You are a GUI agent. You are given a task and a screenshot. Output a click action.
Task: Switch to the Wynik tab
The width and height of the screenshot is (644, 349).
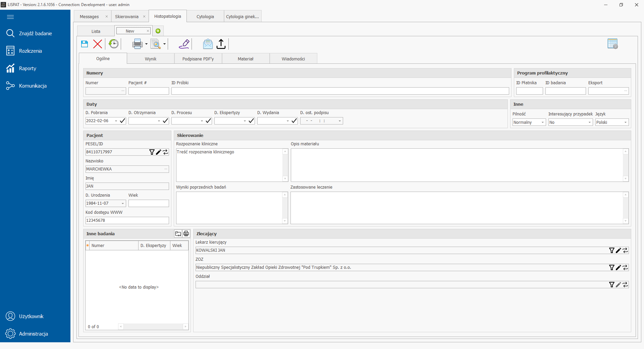151,59
